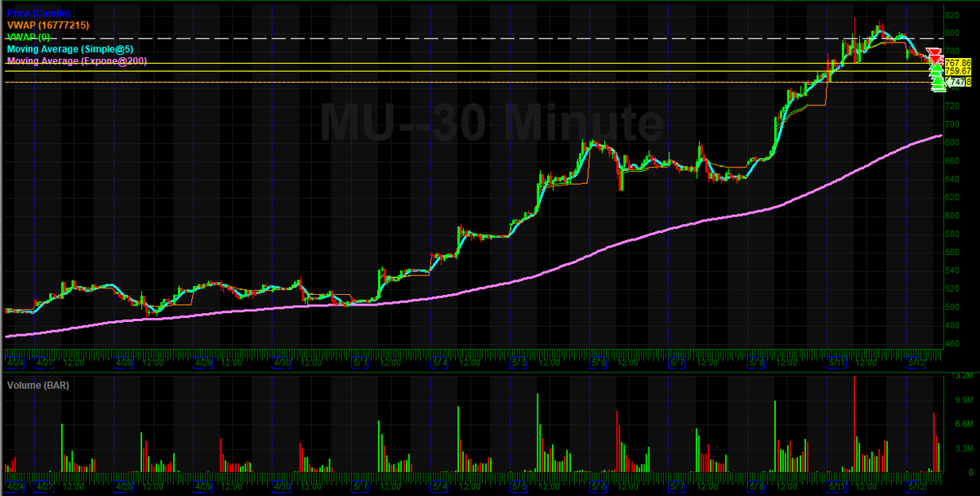
Task: Click the 5/6 date on price chart axis
Action: tap(598, 362)
